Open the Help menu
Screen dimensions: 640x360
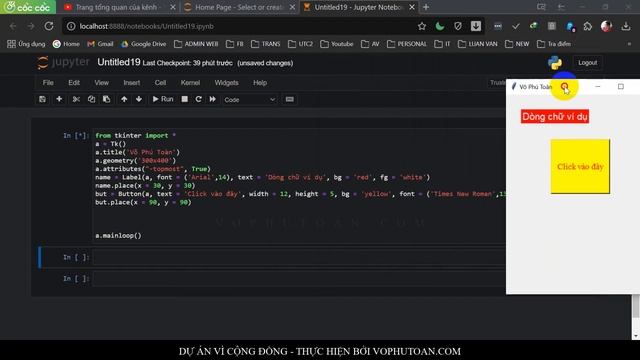(260, 83)
